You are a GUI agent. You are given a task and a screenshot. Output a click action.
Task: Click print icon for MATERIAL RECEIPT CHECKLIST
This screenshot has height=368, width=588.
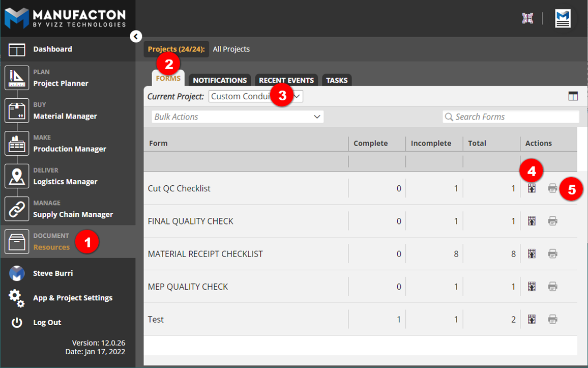pyautogui.click(x=552, y=253)
